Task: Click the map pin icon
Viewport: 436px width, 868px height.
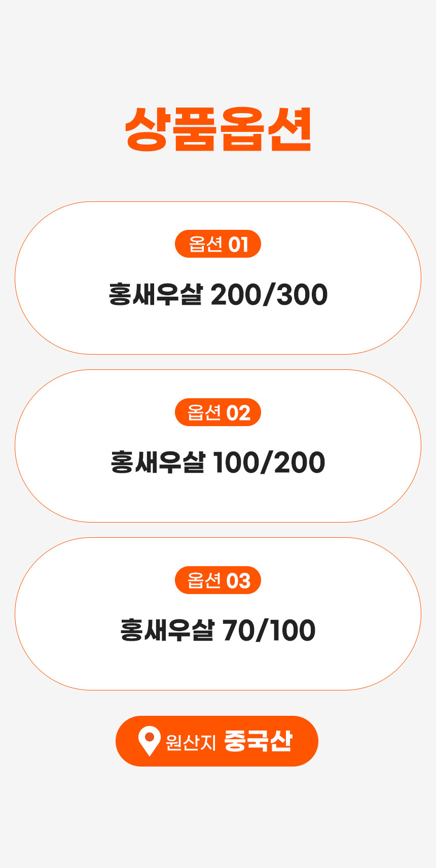Action: [x=149, y=741]
